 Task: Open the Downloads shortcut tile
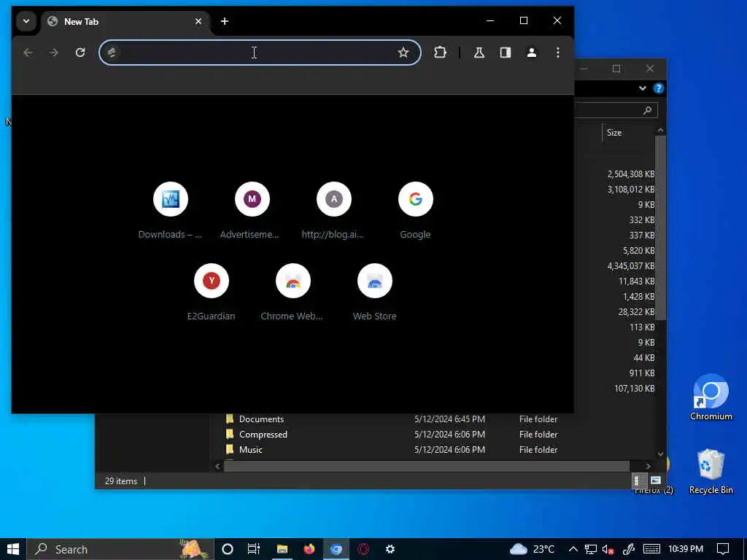click(x=170, y=211)
